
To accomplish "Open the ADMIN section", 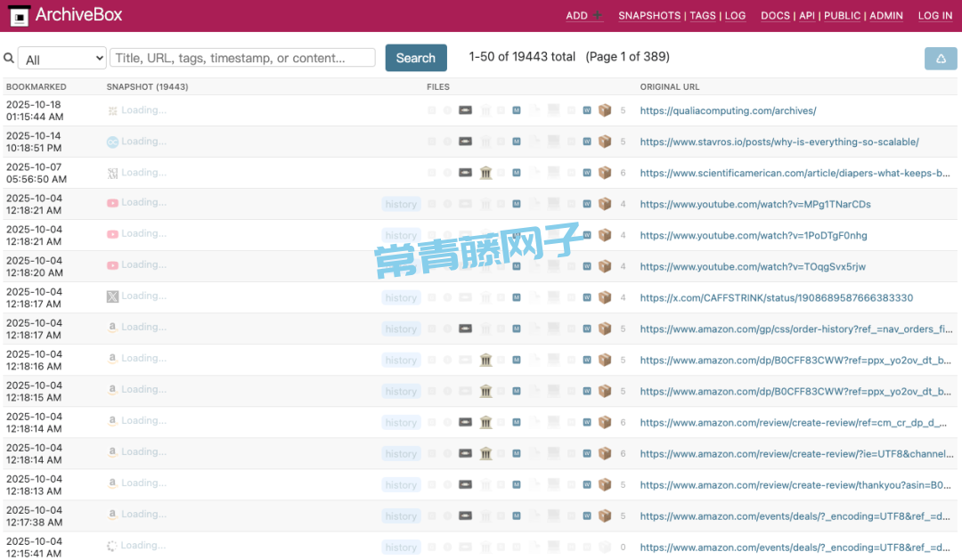I will point(885,15).
